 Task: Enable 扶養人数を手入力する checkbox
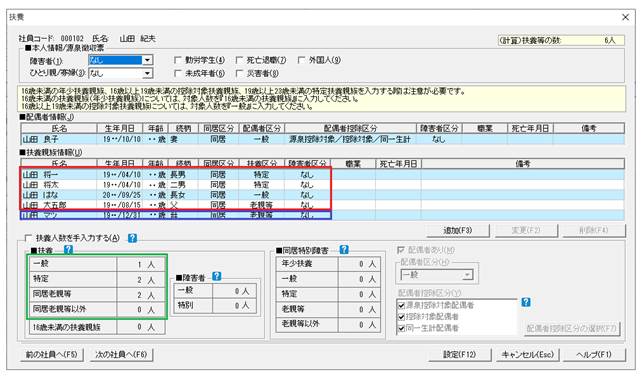(x=28, y=238)
